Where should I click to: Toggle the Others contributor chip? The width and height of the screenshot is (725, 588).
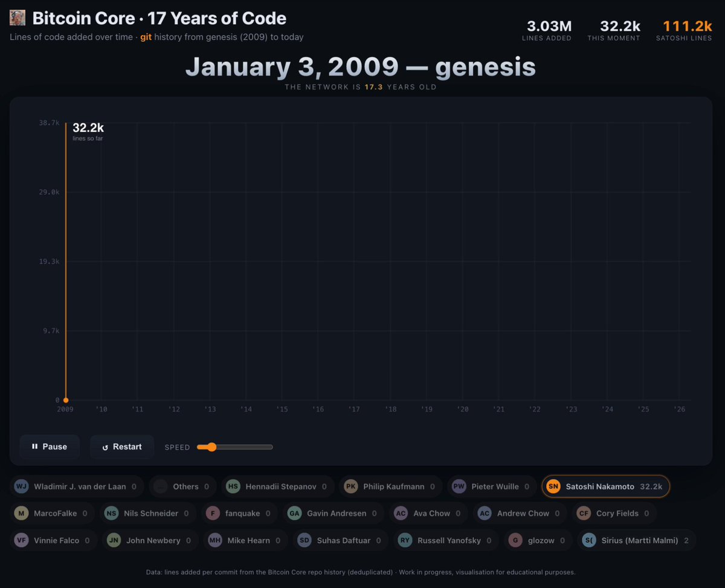click(x=183, y=486)
